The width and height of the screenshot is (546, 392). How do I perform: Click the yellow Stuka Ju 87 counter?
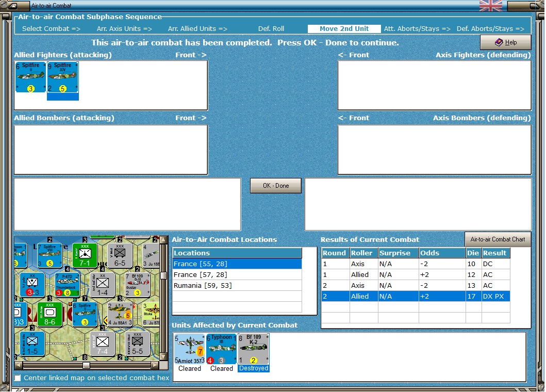(x=151, y=314)
